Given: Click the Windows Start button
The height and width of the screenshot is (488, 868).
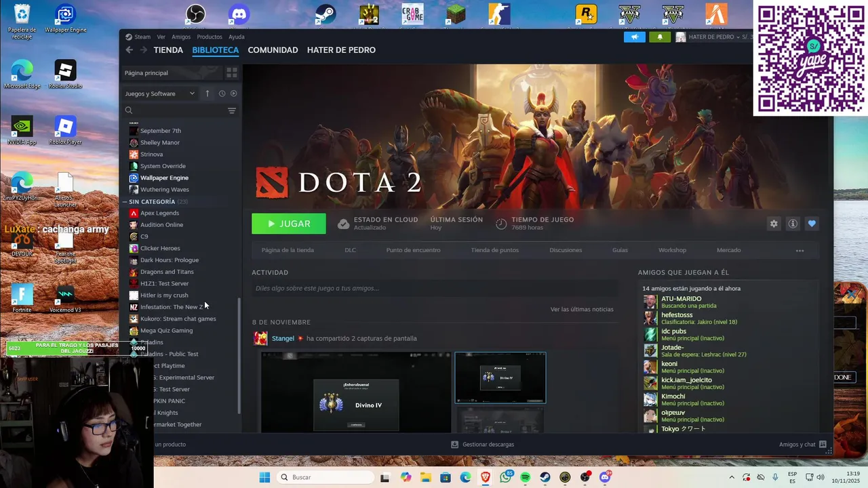Looking at the screenshot, I should tap(264, 477).
